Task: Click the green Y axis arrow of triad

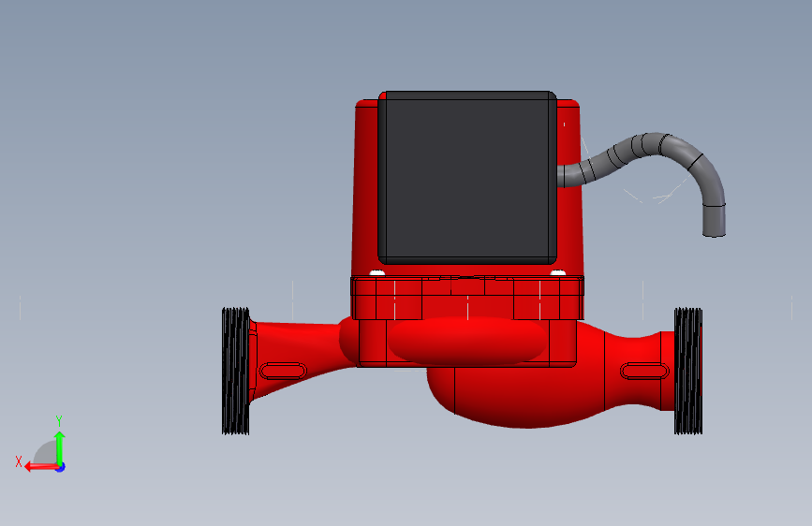Action: pos(60,446)
